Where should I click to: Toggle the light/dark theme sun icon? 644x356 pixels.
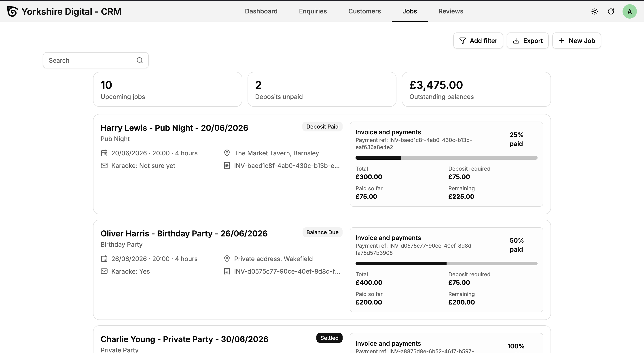coord(595,11)
